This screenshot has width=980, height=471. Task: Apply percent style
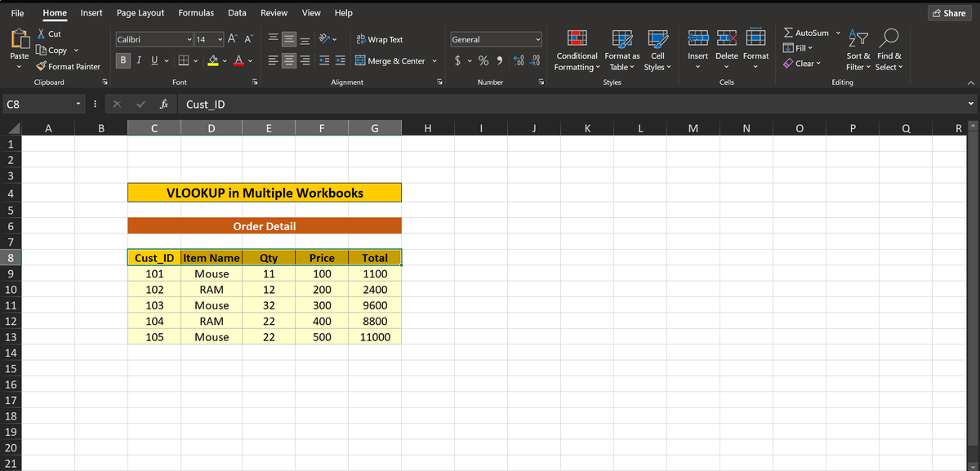coord(483,61)
